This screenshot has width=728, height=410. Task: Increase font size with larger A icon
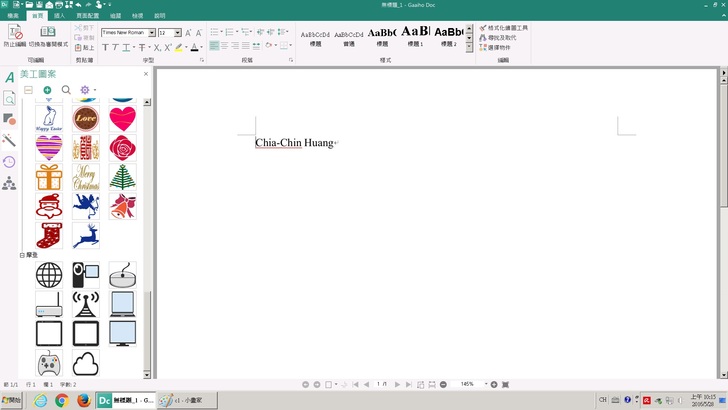pos(188,33)
